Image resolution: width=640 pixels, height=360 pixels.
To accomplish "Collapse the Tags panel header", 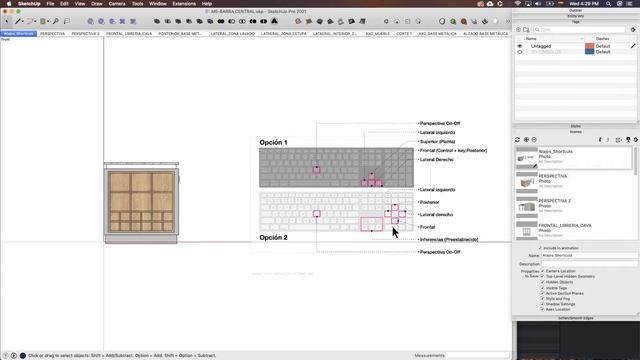I will [x=576, y=22].
